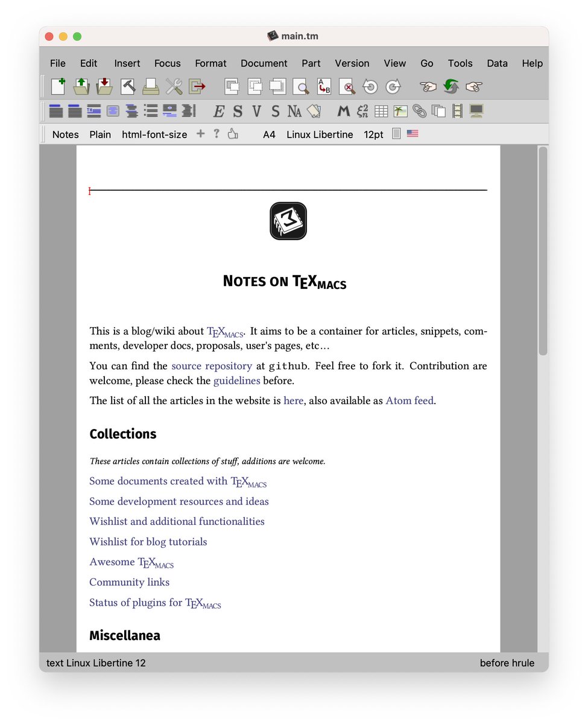Click the copy icon in the toolbar

pyautogui.click(x=255, y=87)
